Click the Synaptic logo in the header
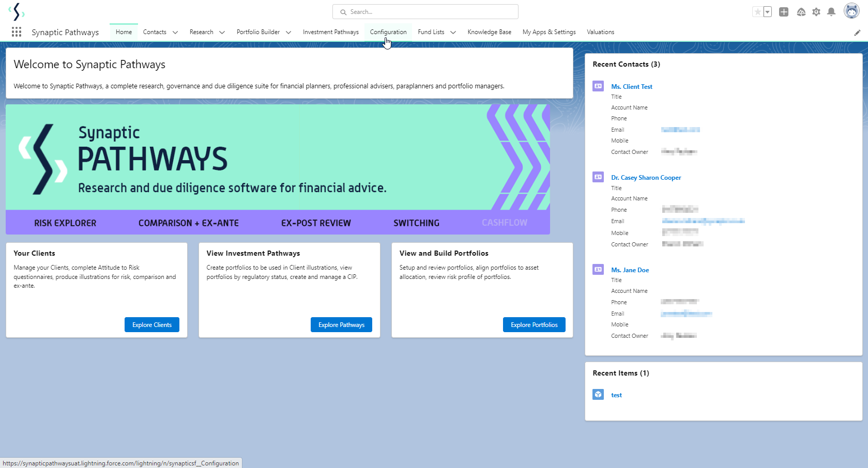This screenshot has width=868, height=468. [17, 11]
